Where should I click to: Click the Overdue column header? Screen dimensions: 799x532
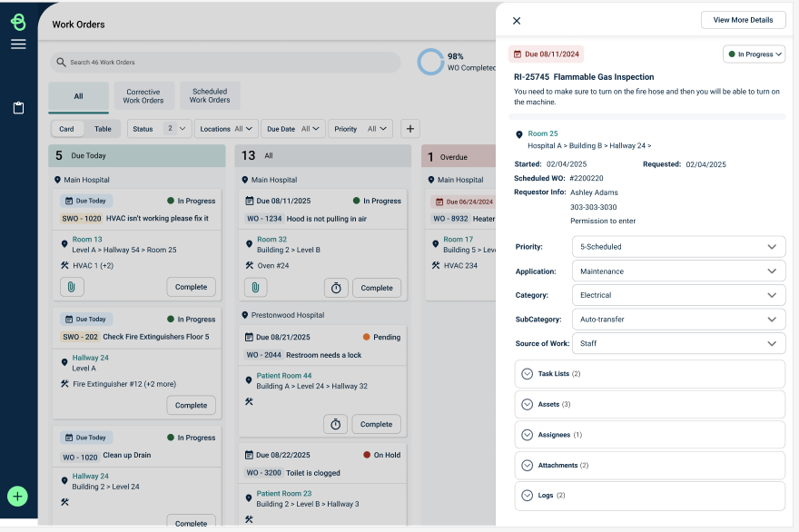(x=459, y=157)
